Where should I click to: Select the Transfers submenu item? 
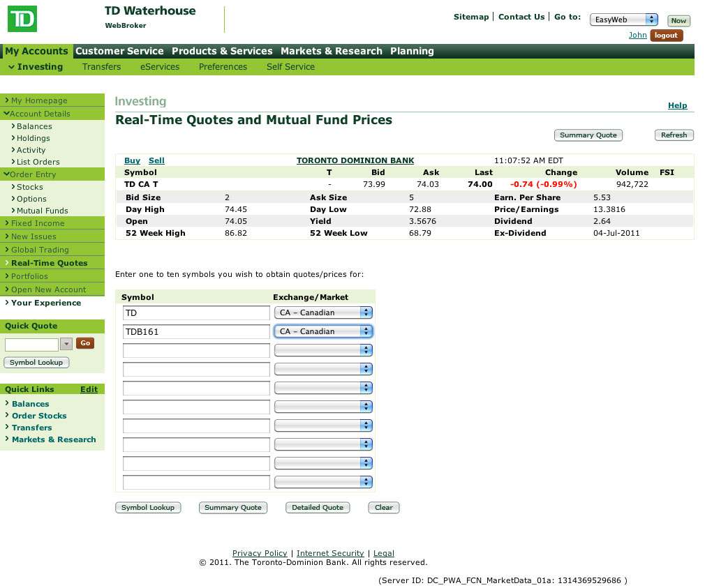pos(101,67)
